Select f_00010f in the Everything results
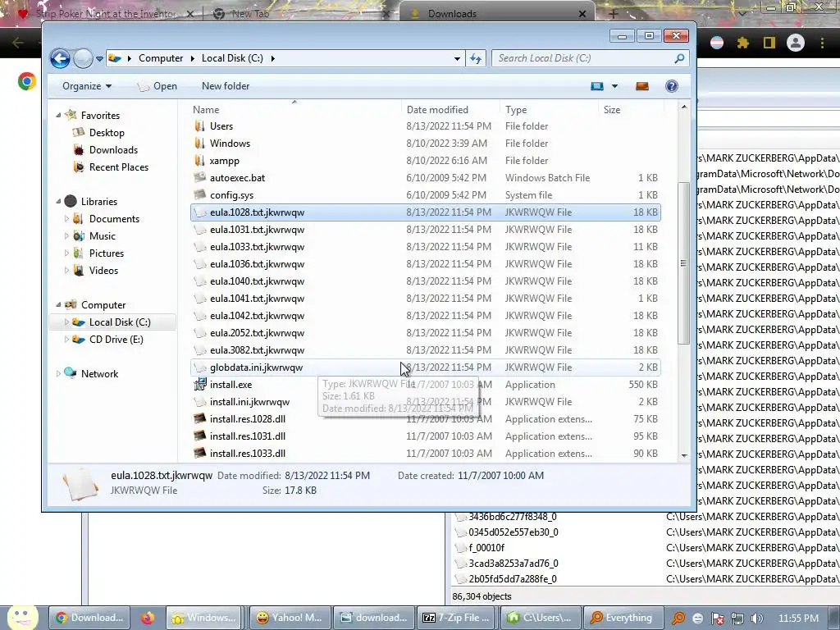The width and height of the screenshot is (840, 630). coord(486,548)
